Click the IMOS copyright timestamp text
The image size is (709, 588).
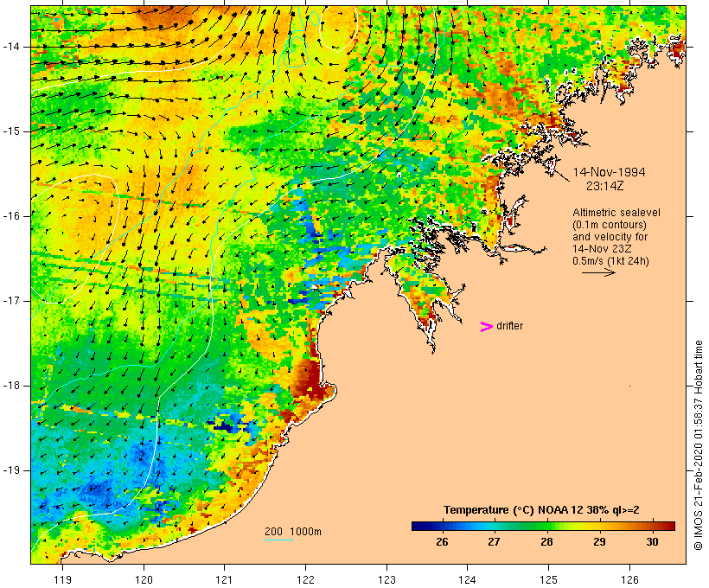coord(699,445)
